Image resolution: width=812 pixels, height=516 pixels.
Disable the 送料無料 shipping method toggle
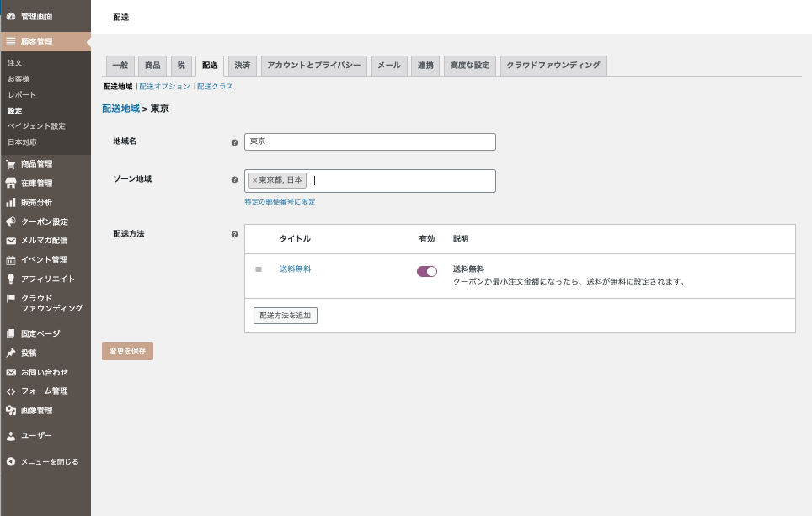(427, 271)
